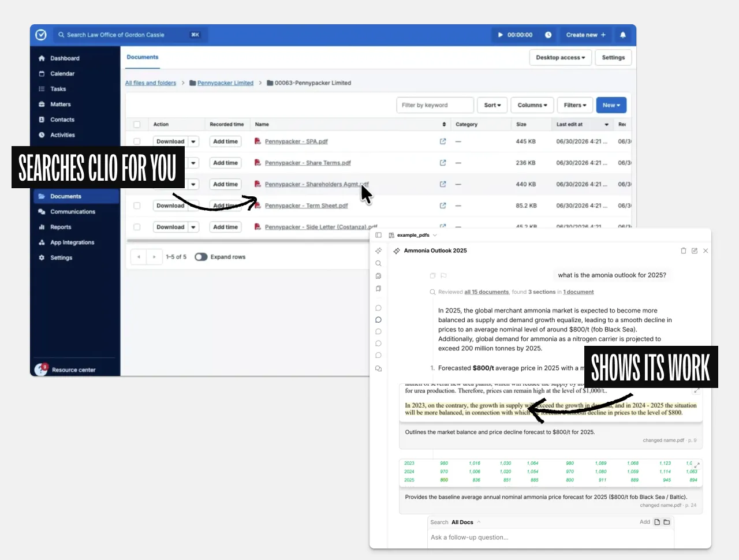Screen dimensions: 739x560
Task: Open Pennypacker - Share Terms.pdf link
Action: (308, 163)
